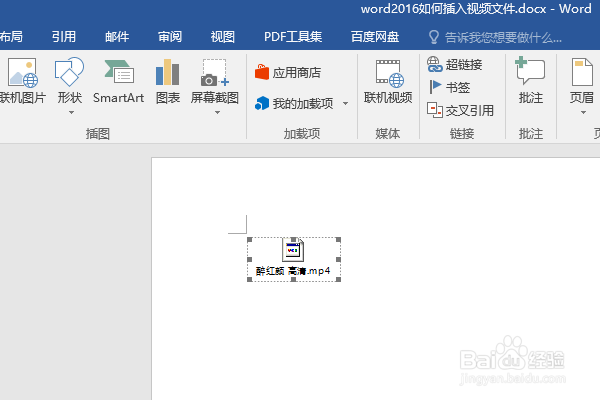Click the lightbulb Tell Me icon
This screenshot has width=600, height=400.
(434, 37)
